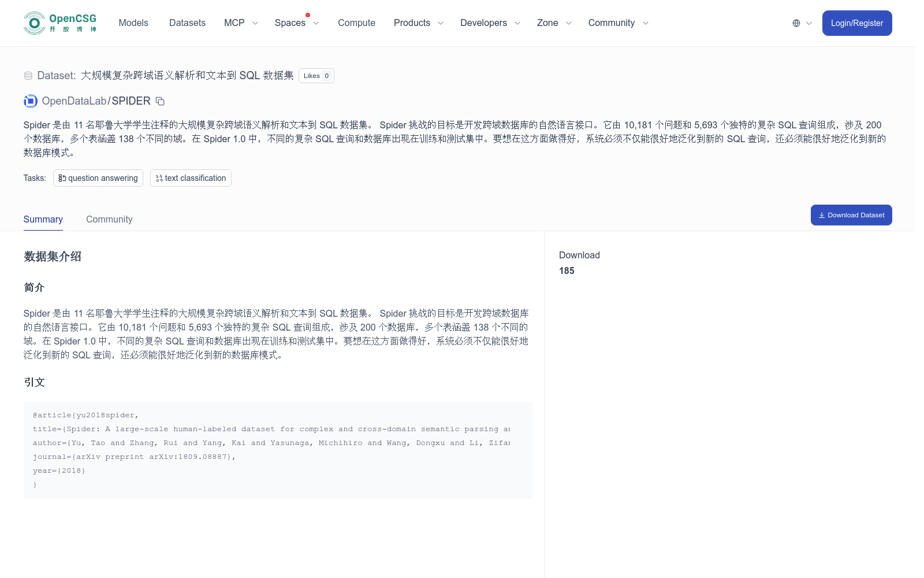Click the text classification task icon
This screenshot has width=924, height=578.
[159, 178]
